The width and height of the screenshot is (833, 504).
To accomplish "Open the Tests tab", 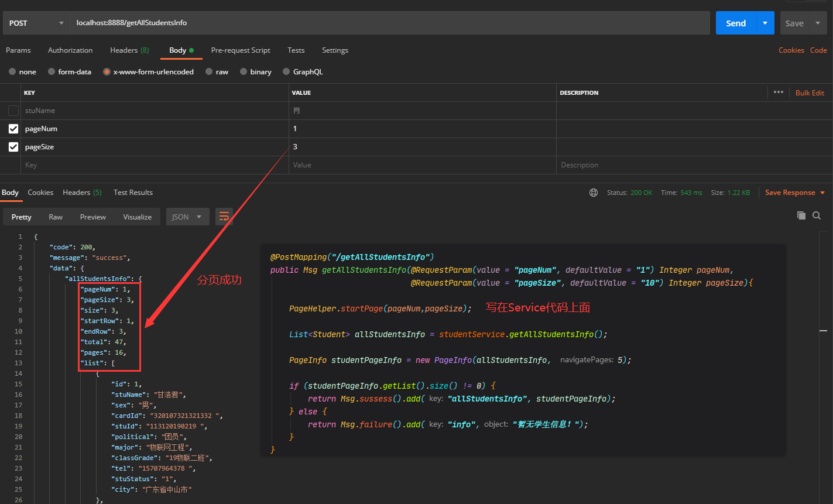I will (296, 50).
